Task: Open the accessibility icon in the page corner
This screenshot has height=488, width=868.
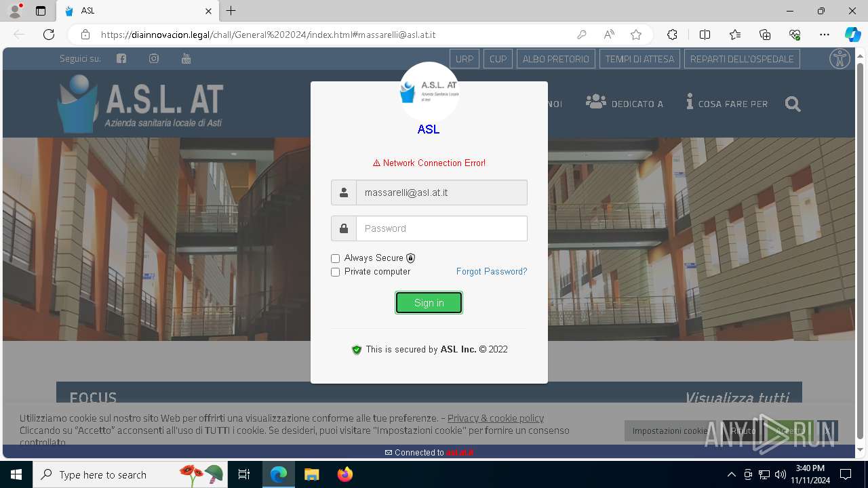Action: coord(840,59)
